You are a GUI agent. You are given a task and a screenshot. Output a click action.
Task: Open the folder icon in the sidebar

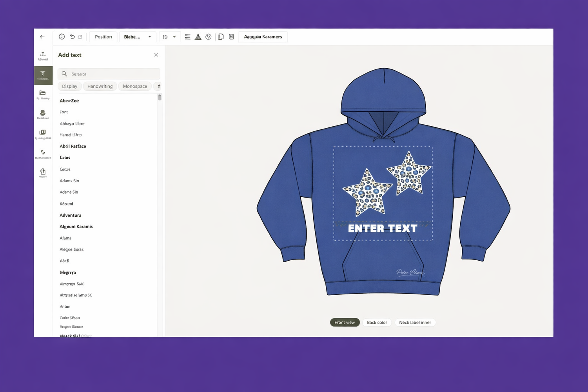43,94
